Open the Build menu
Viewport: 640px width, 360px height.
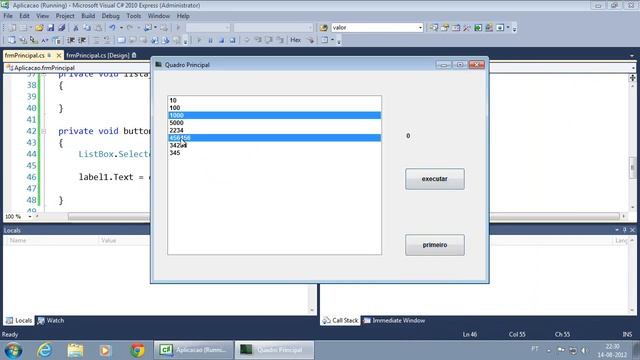click(88, 16)
